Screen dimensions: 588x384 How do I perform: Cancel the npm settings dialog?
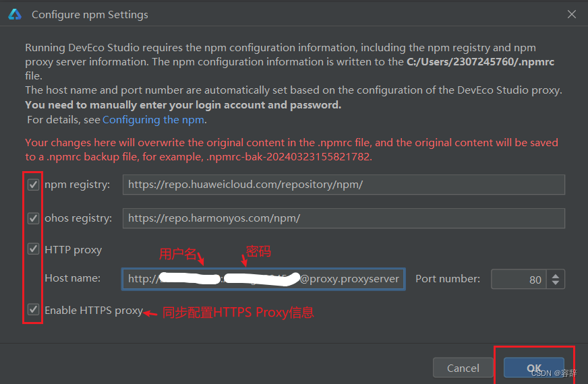463,369
